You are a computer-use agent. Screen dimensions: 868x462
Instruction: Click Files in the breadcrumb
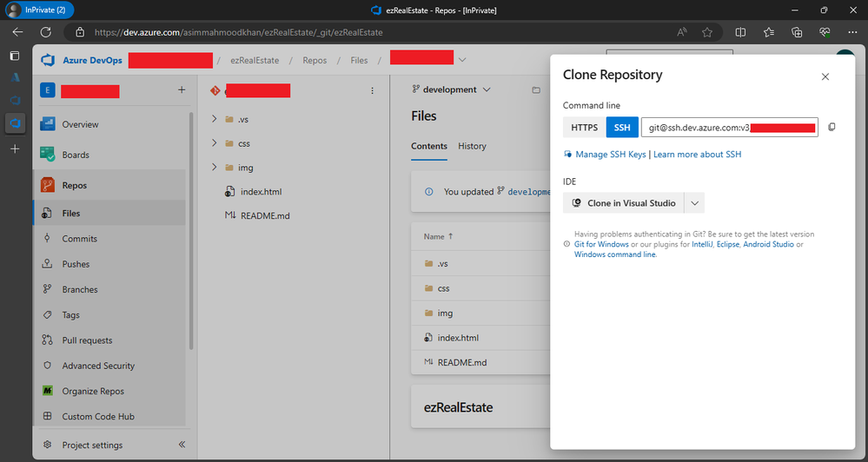pos(359,60)
